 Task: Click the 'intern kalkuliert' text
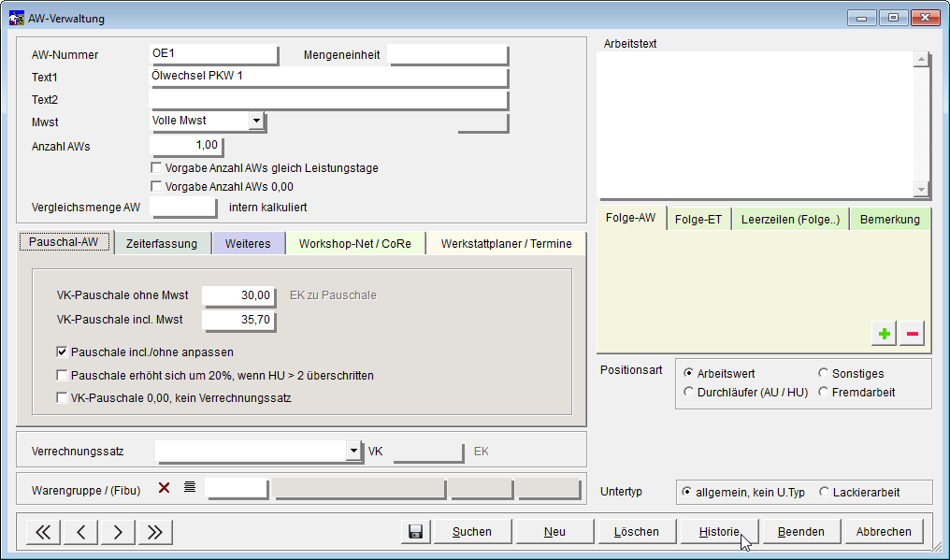(x=267, y=208)
